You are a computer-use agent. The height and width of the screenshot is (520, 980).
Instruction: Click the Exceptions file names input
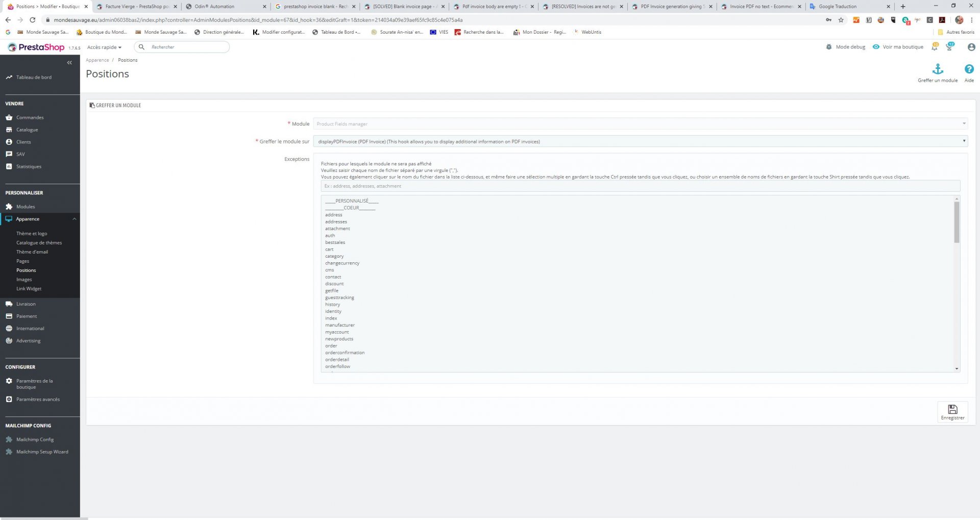tap(640, 186)
